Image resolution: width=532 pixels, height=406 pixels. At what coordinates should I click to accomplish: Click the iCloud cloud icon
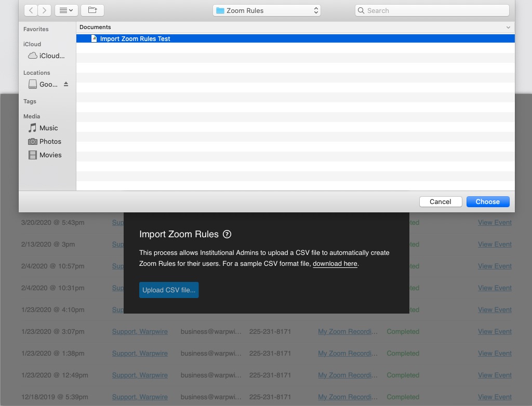coord(33,56)
